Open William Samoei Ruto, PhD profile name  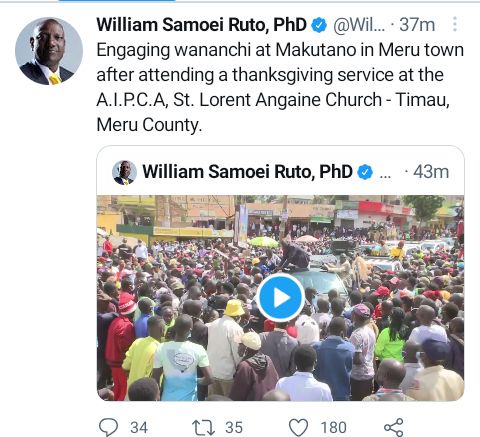click(202, 25)
